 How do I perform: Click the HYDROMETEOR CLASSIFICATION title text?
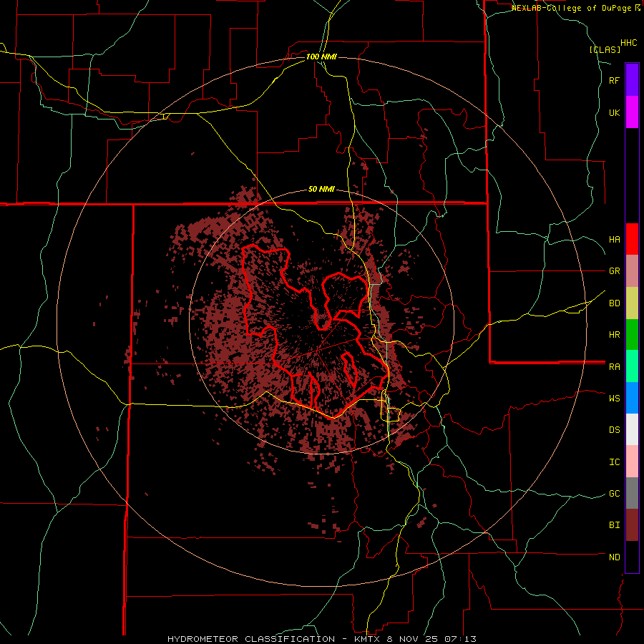pos(251,639)
